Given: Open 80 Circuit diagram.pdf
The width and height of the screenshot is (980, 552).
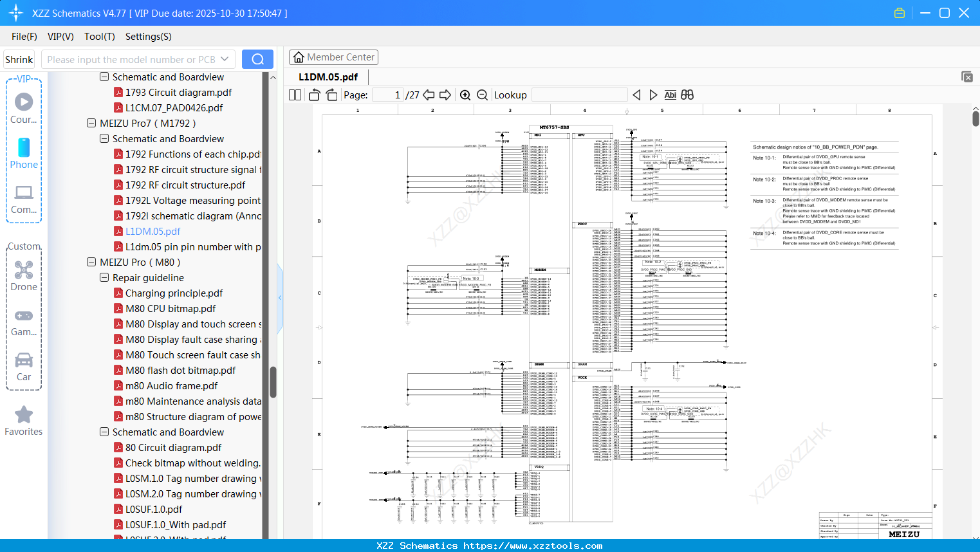Looking at the screenshot, I should [173, 447].
